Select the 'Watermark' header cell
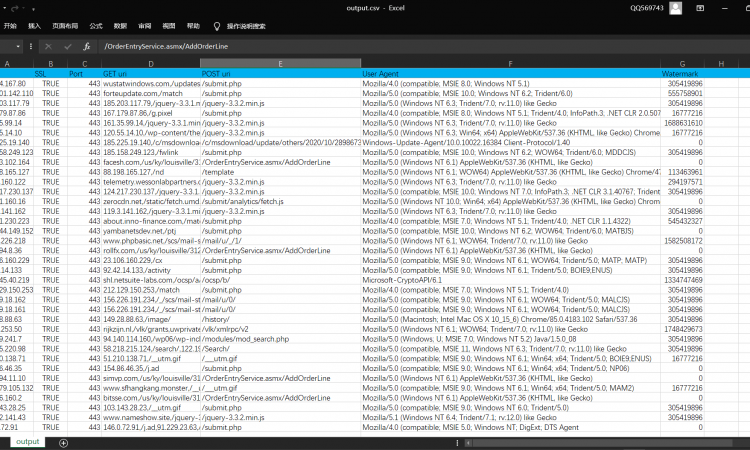This screenshot has height=450, width=750. [x=682, y=74]
